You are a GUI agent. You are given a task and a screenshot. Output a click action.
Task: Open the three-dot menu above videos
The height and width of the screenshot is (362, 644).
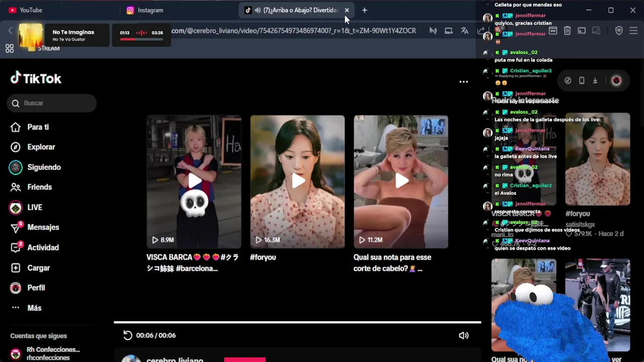click(x=463, y=81)
